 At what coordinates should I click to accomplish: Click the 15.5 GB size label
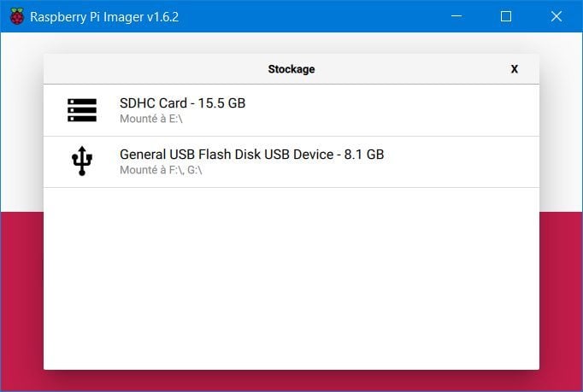point(221,103)
